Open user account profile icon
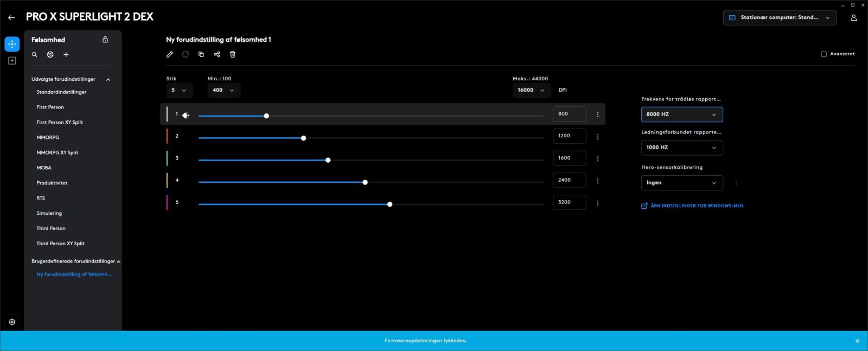868x351 pixels. click(x=853, y=17)
